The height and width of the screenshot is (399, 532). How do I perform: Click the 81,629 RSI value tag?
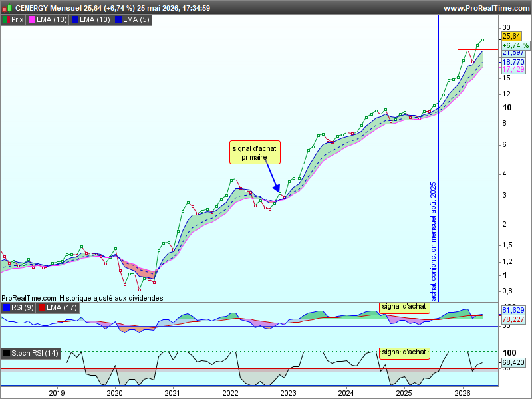click(513, 310)
